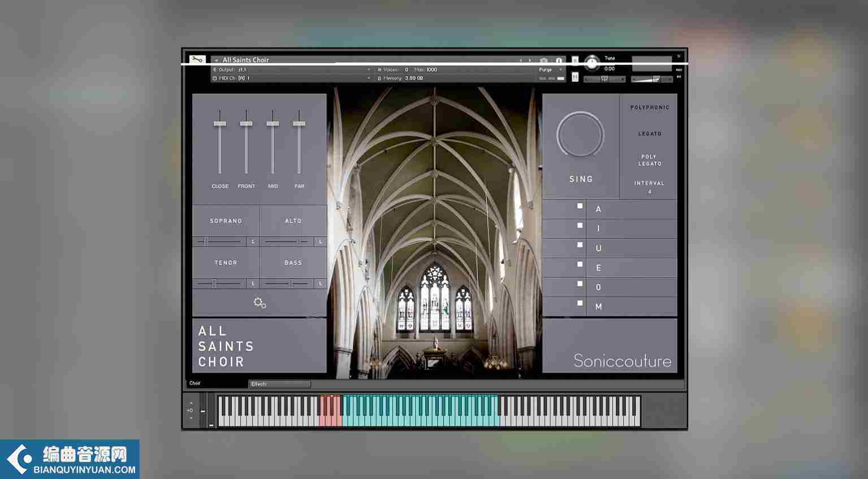This screenshot has width=868, height=479.
Task: Click the bianquyinyuan.com watermark logo
Action: tap(70, 459)
